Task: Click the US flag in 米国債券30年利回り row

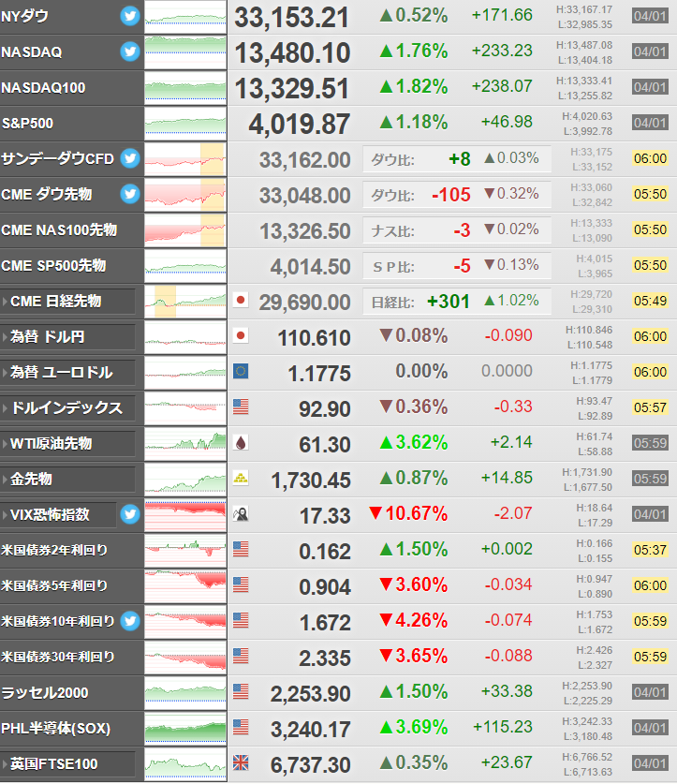Action: [241, 656]
